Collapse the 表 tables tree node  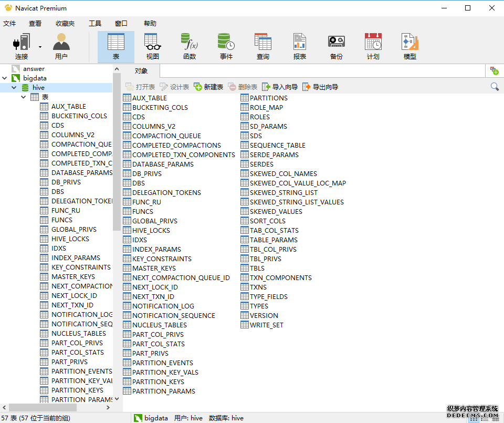(x=24, y=97)
